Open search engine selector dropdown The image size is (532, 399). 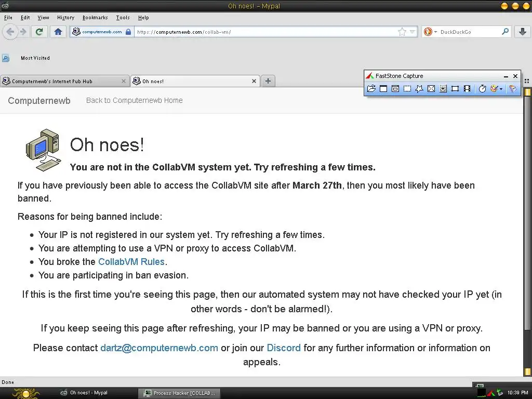430,32
